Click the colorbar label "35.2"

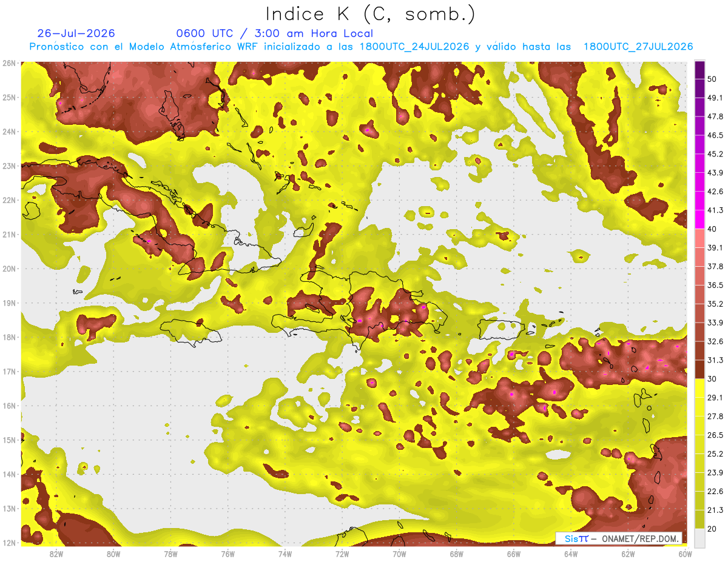click(x=715, y=304)
